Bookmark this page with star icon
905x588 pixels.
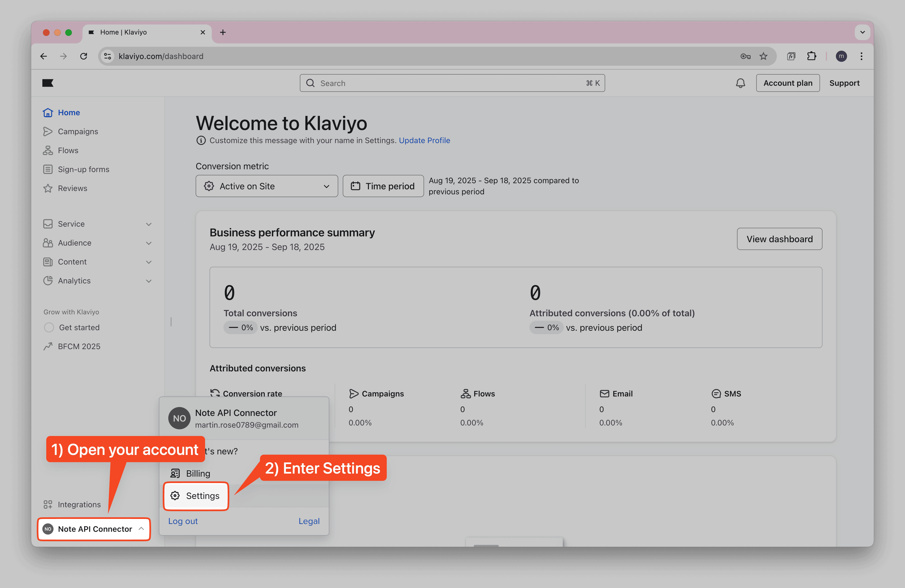(763, 56)
